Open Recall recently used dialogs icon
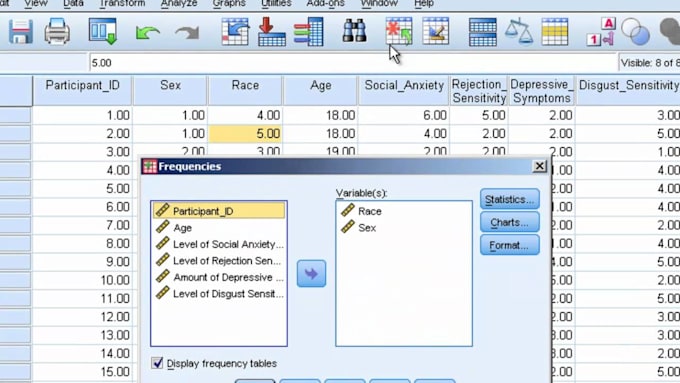 pyautogui.click(x=103, y=31)
